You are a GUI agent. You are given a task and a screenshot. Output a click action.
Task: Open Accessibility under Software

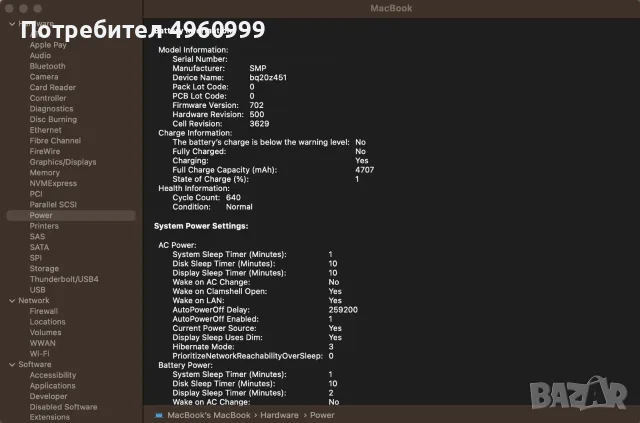click(53, 375)
